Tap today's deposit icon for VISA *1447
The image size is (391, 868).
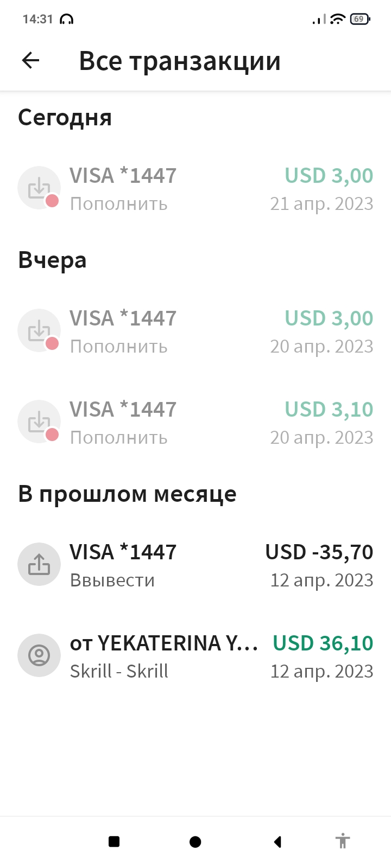click(39, 188)
